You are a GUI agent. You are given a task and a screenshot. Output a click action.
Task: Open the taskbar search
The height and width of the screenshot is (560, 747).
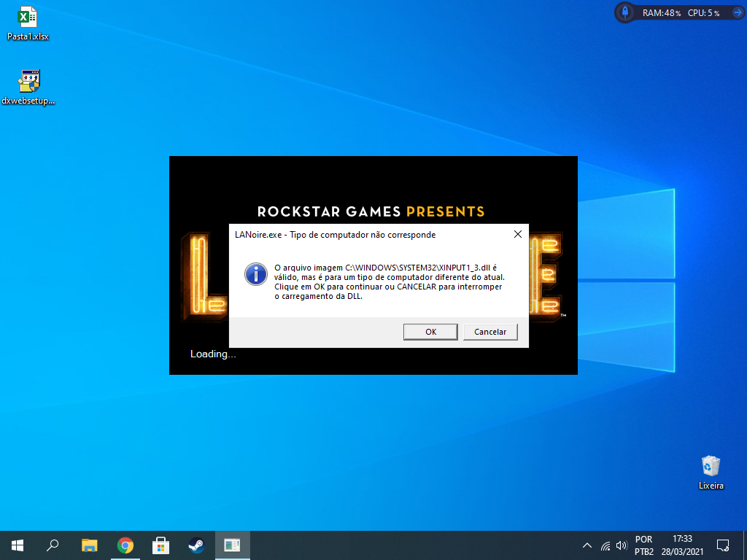pyautogui.click(x=53, y=545)
